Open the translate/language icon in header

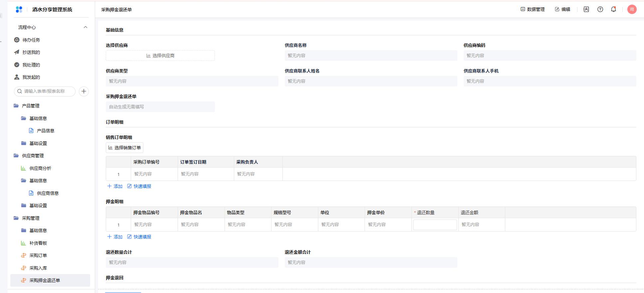pos(586,9)
